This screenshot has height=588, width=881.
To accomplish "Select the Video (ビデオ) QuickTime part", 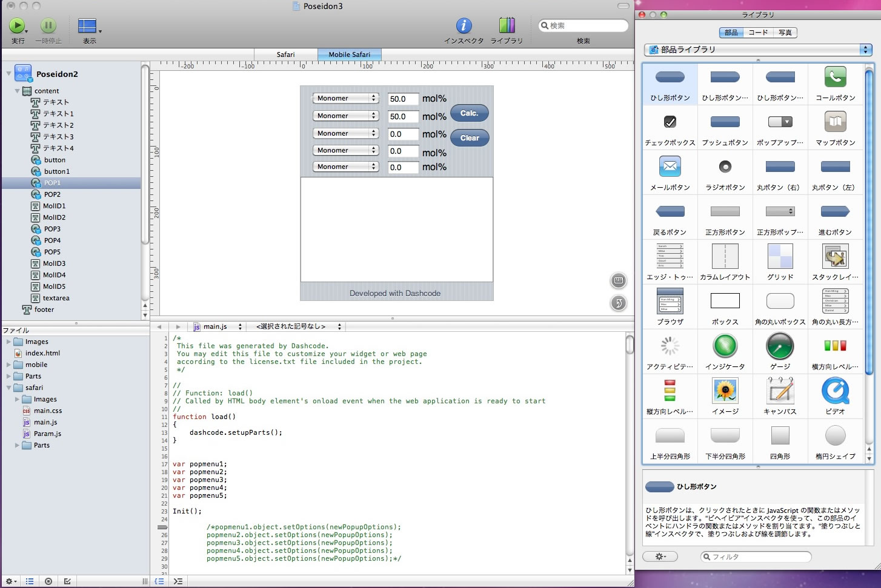I will (835, 391).
